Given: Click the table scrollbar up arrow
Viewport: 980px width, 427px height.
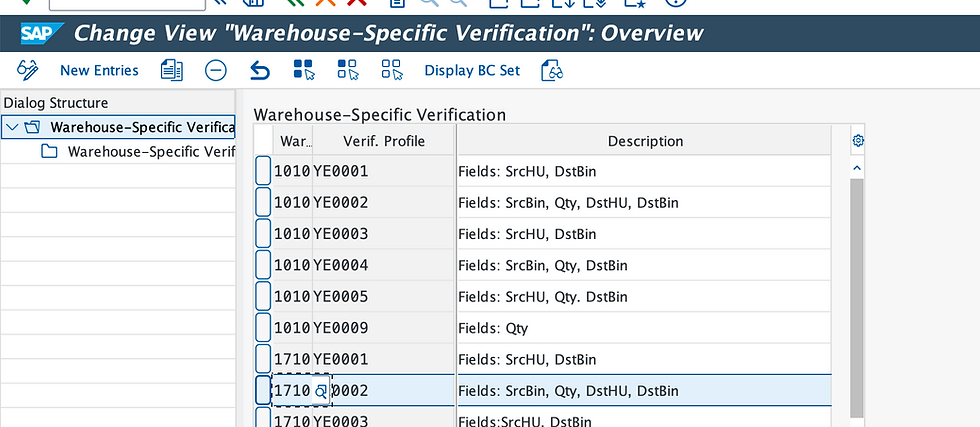Looking at the screenshot, I should click(x=857, y=168).
